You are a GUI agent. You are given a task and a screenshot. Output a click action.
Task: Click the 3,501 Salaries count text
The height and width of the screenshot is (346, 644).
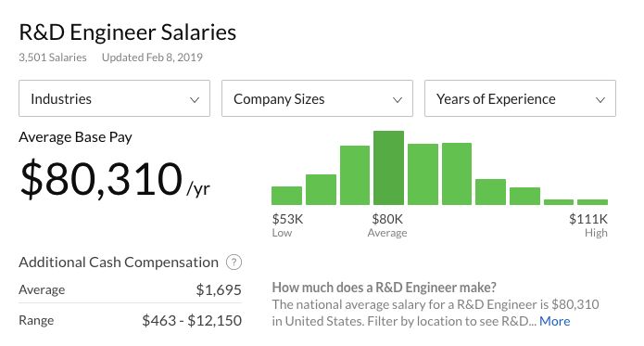[53, 58]
